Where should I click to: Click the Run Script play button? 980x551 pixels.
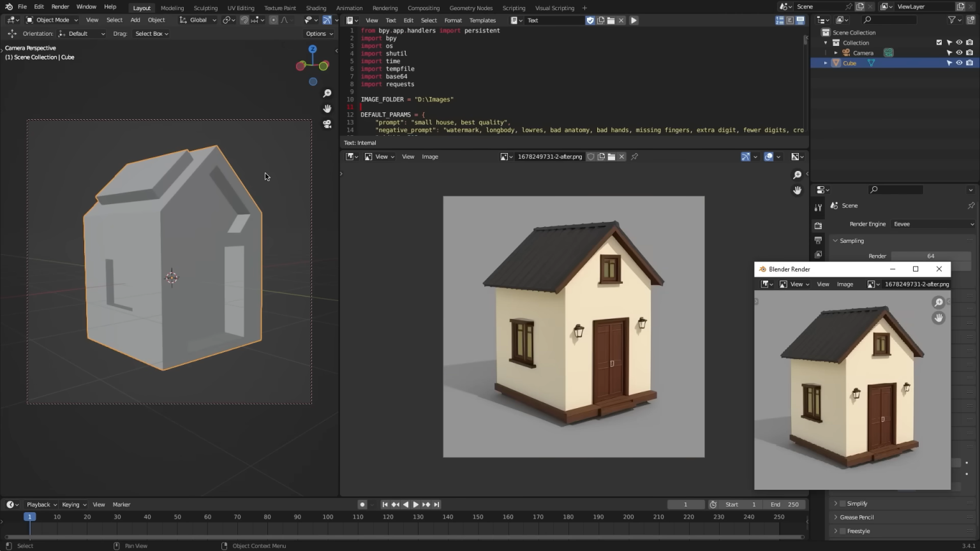pos(634,20)
